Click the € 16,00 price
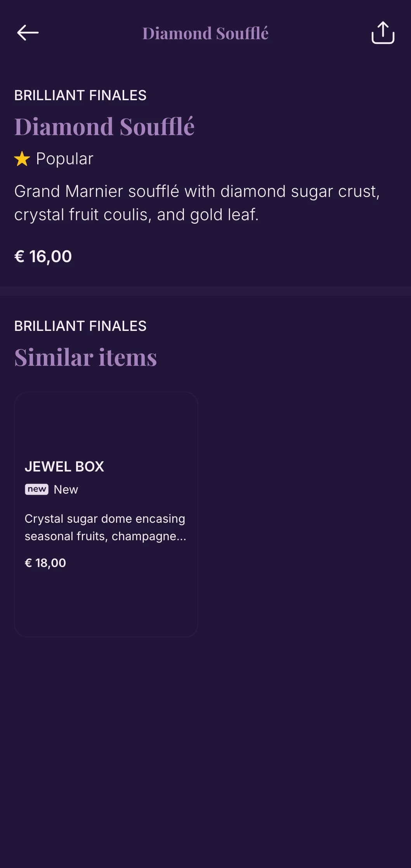Screen dimensions: 411x868 point(43,256)
